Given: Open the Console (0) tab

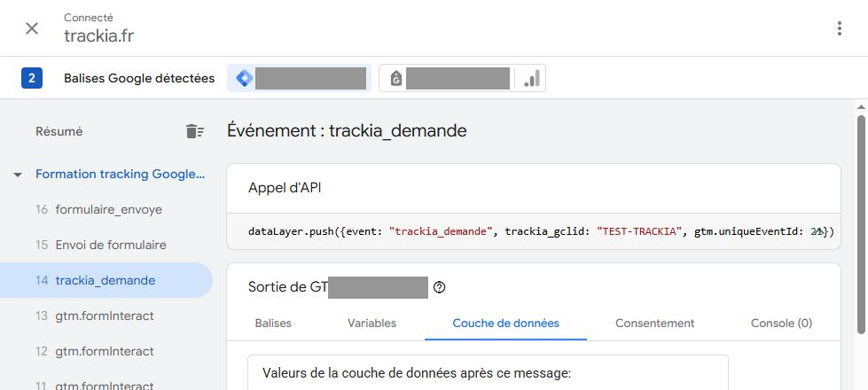Looking at the screenshot, I should click(781, 323).
